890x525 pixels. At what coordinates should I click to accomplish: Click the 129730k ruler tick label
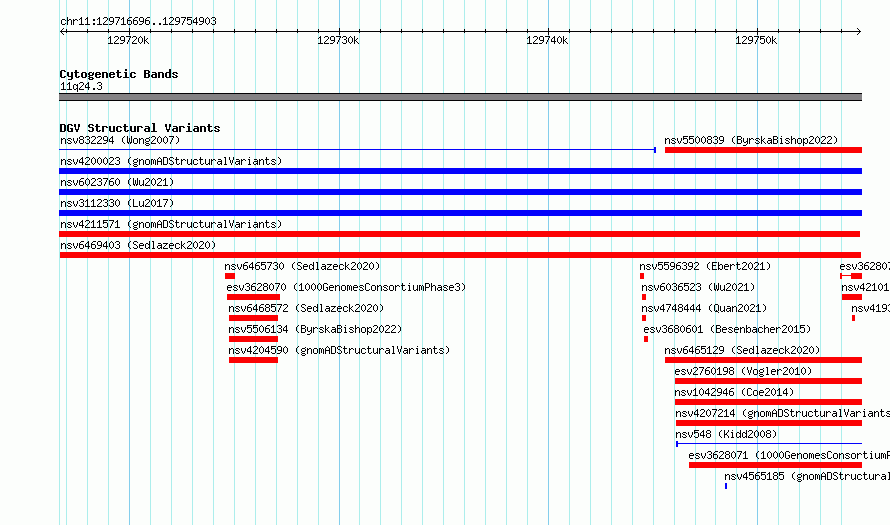pos(338,40)
